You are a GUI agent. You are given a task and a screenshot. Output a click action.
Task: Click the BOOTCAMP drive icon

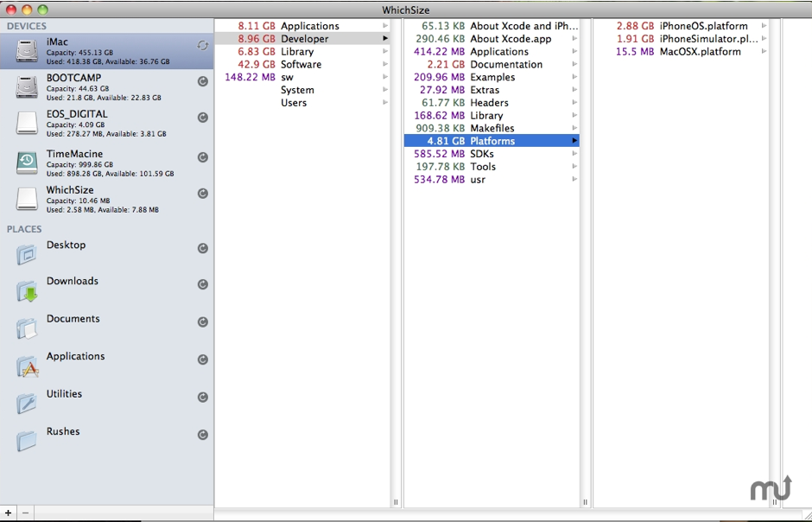[x=27, y=87]
